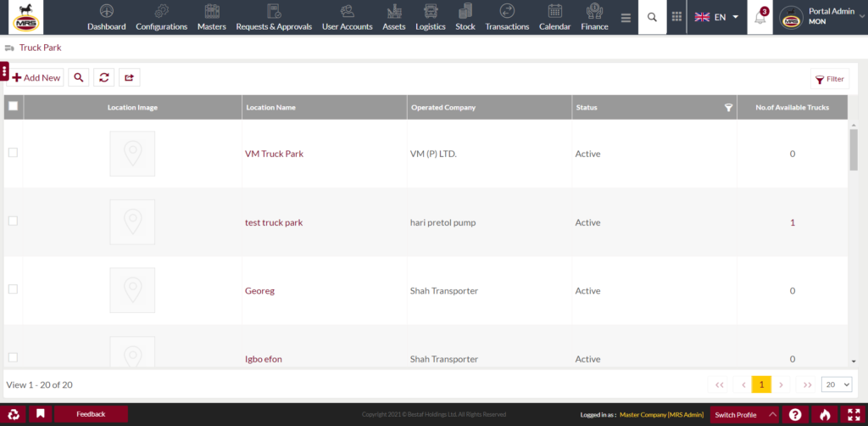Open the EN language dropdown
This screenshot has height=426, width=868.
[x=717, y=17]
